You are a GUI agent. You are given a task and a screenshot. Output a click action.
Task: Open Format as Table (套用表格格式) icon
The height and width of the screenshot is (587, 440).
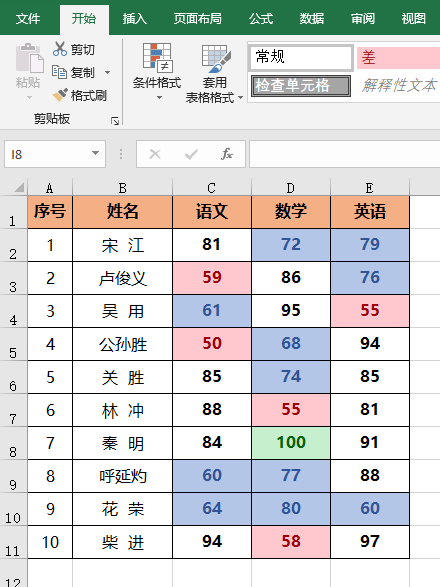coord(216,59)
